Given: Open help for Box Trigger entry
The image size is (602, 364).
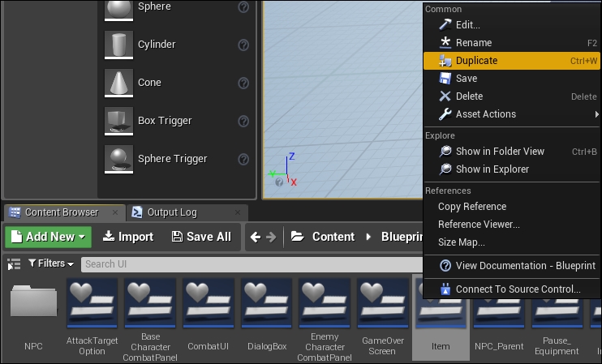Looking at the screenshot, I should [243, 122].
